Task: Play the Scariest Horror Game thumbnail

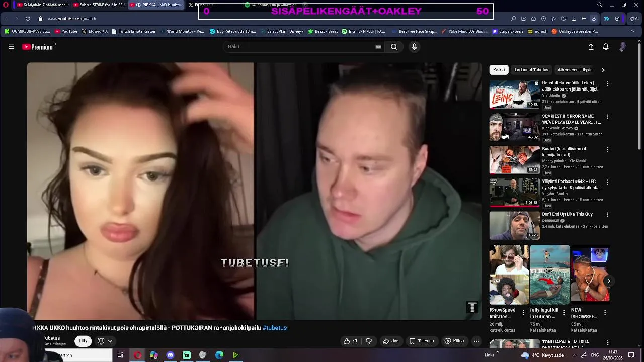Action: coord(514,127)
